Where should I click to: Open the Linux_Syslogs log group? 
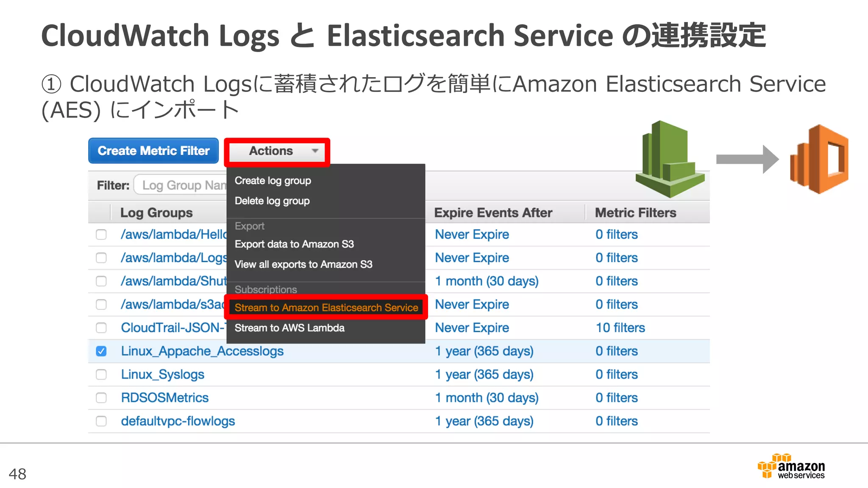point(163,374)
